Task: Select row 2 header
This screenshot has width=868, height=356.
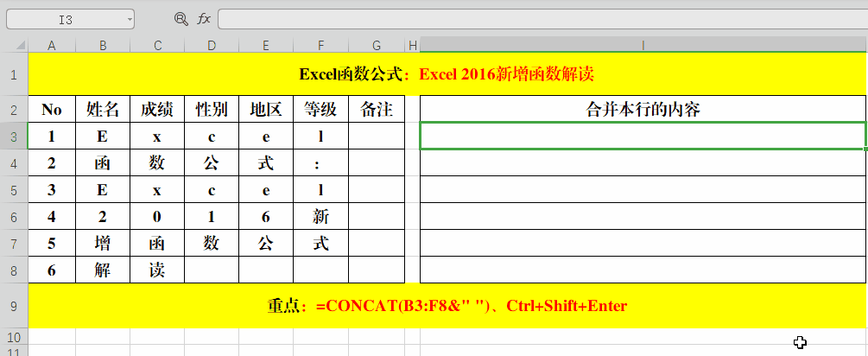Action: point(14,109)
